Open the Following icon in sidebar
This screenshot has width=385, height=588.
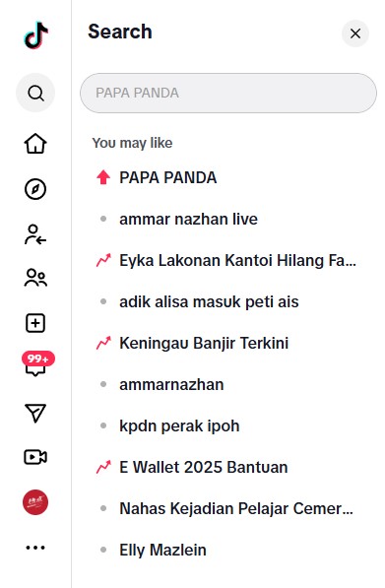[35, 234]
